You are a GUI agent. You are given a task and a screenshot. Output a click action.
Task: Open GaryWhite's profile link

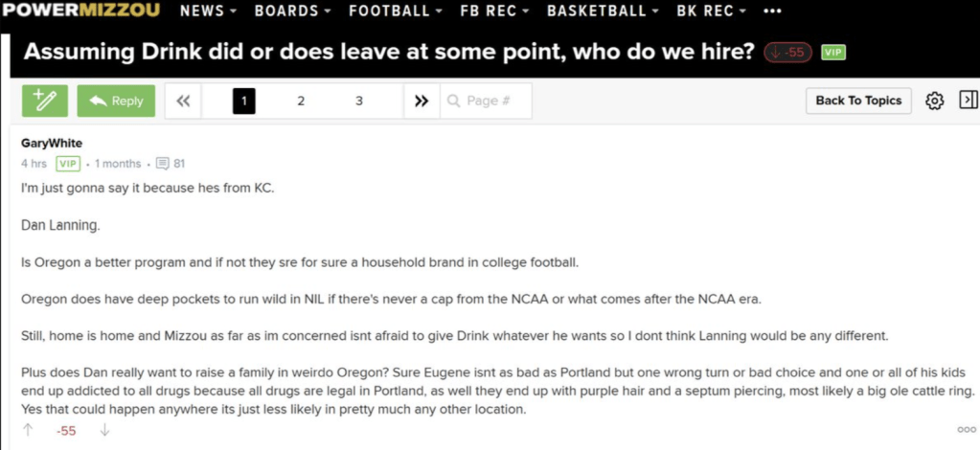(51, 144)
